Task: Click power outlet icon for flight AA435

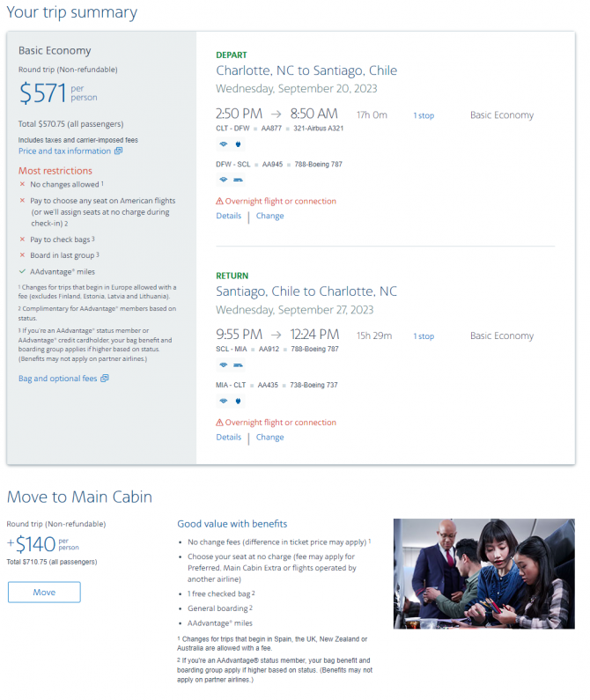Action: click(x=238, y=401)
